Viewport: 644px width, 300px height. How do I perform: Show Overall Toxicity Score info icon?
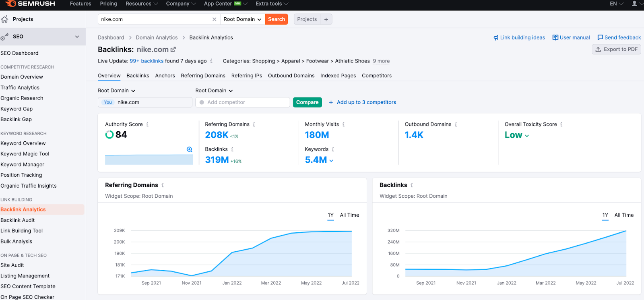point(561,124)
